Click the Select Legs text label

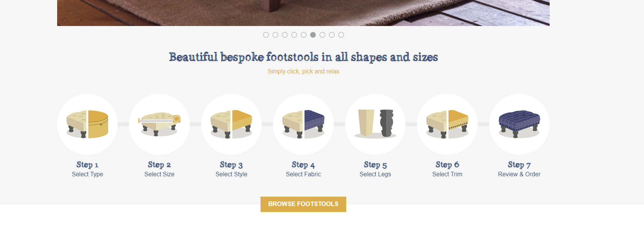click(x=375, y=174)
